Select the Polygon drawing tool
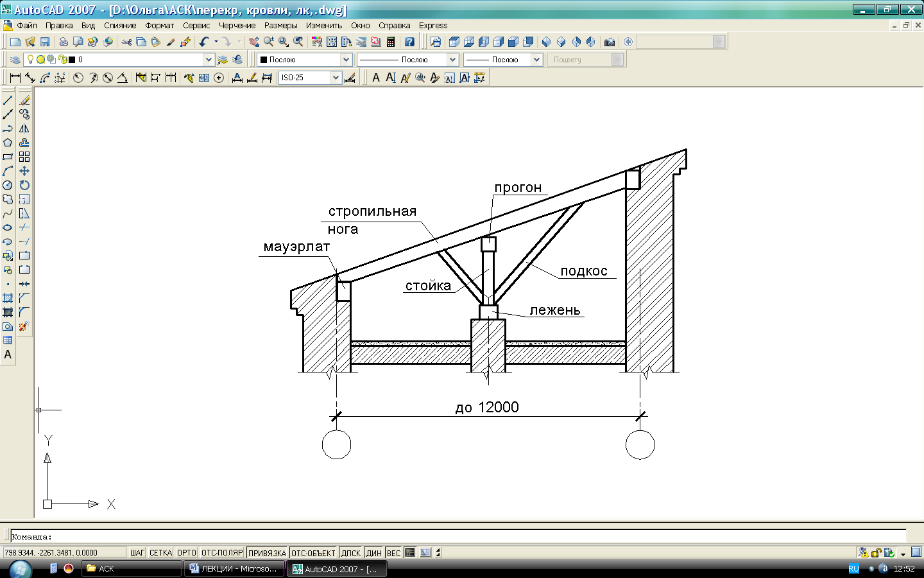 click(8, 143)
